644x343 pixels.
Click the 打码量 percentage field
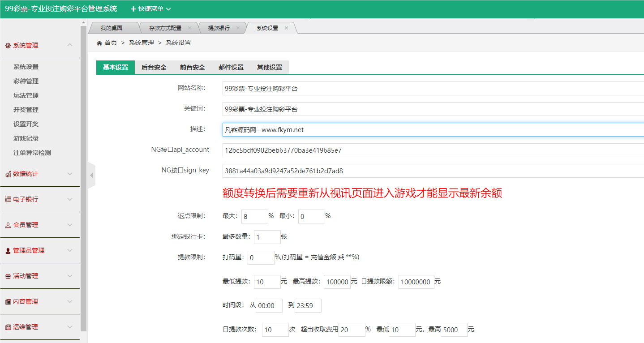tap(261, 258)
